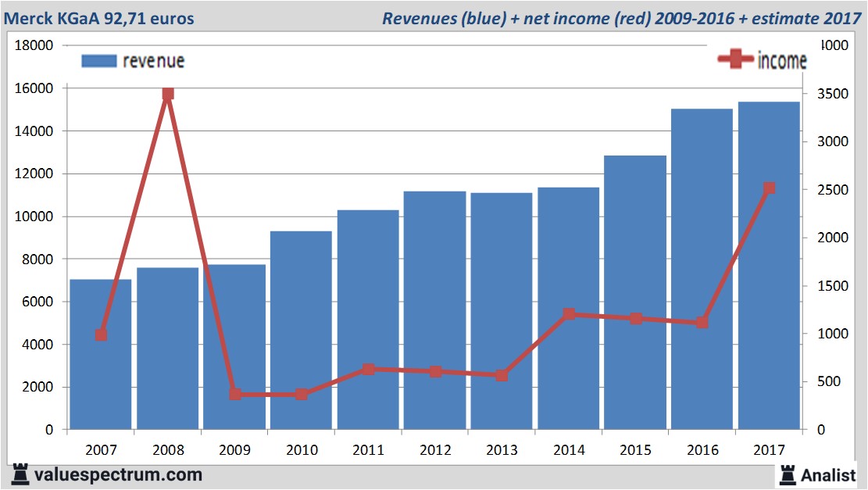The width and height of the screenshot is (868, 490).
Task: Click the 2015 x-axis year label
Action: (x=635, y=450)
